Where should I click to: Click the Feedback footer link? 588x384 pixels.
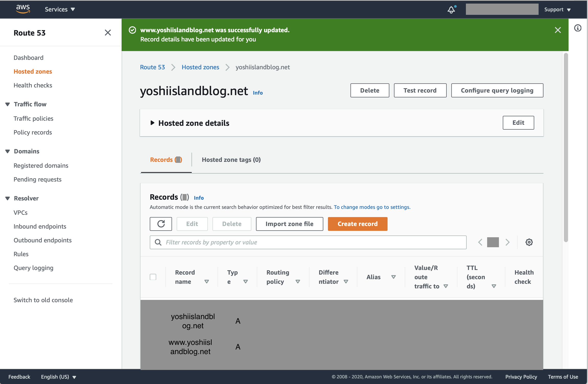(x=19, y=377)
